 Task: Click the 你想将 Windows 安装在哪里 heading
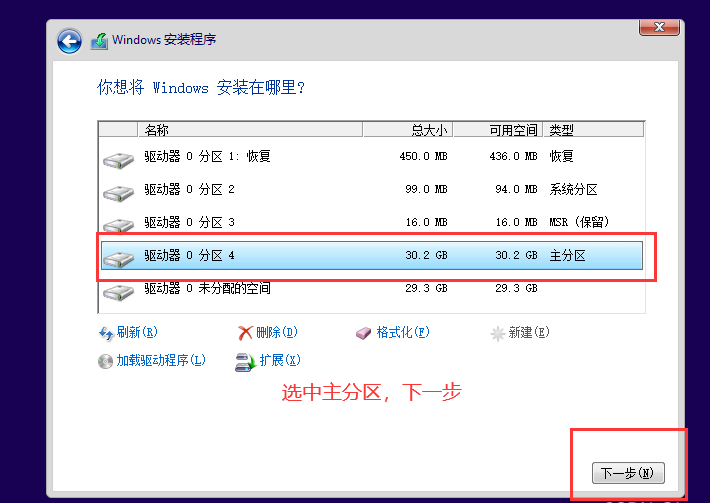201,87
